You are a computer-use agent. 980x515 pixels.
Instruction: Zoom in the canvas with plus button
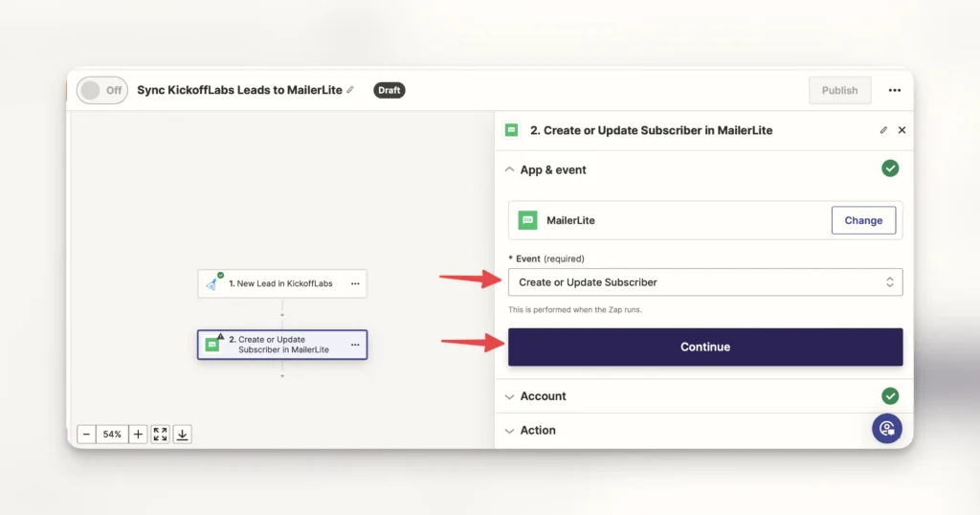click(138, 434)
